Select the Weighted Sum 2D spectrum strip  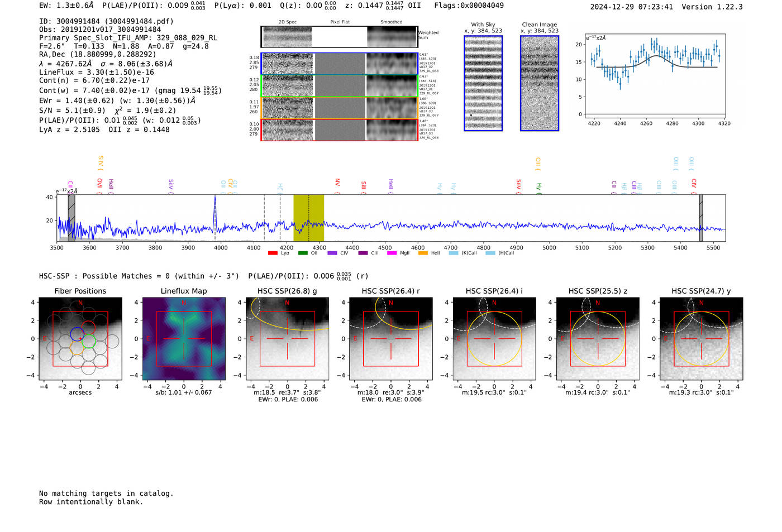point(340,37)
